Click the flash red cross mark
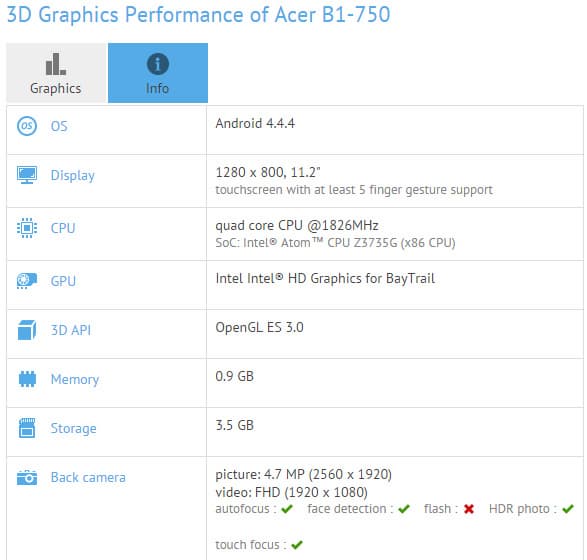Viewport: 587px width, 560px height. click(469, 509)
